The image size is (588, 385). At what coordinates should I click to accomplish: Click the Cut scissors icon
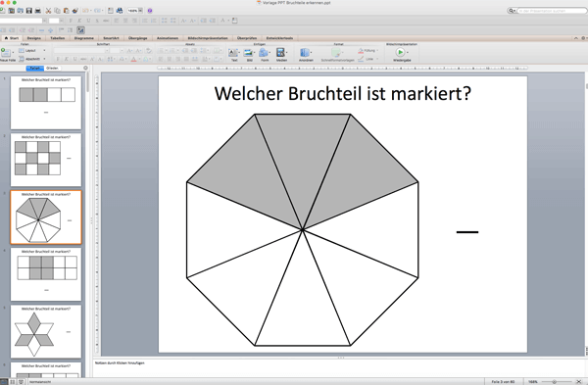48,11
